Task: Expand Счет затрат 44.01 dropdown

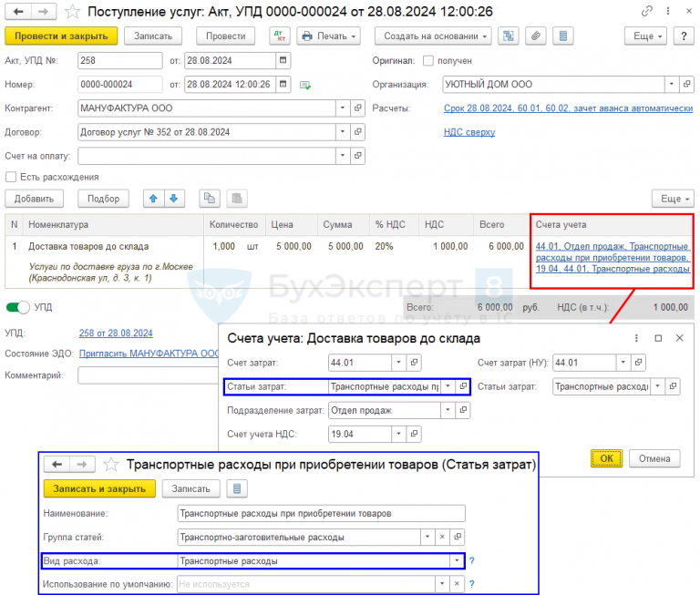Action: click(398, 363)
